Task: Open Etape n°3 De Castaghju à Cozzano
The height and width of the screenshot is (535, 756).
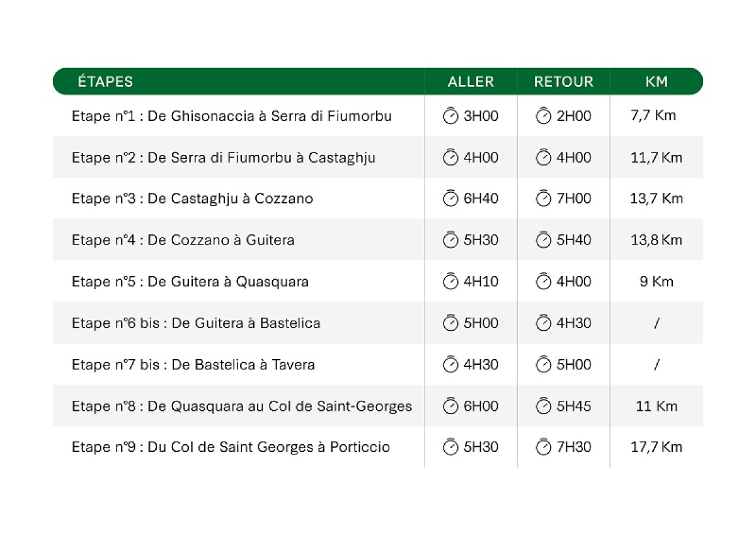Action: pyautogui.click(x=192, y=198)
